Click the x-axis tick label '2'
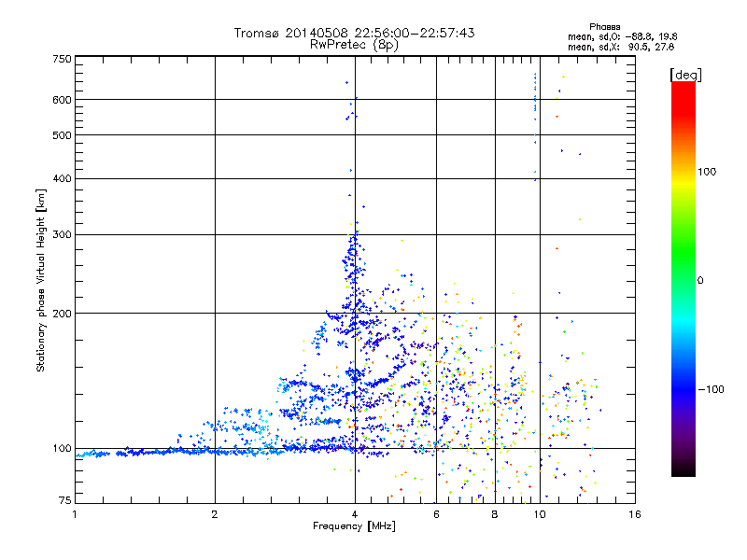Viewport: 747px width, 560px height. [x=215, y=514]
